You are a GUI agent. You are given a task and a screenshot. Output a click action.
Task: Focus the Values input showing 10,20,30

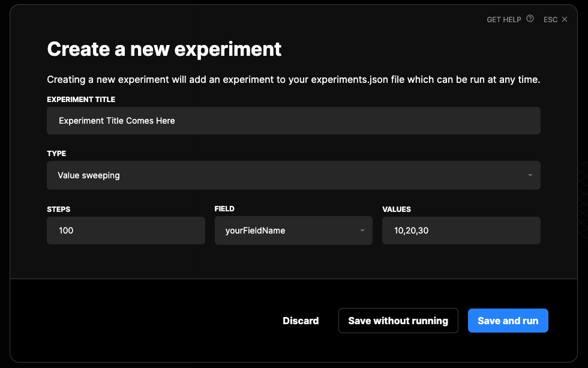pyautogui.click(x=461, y=231)
